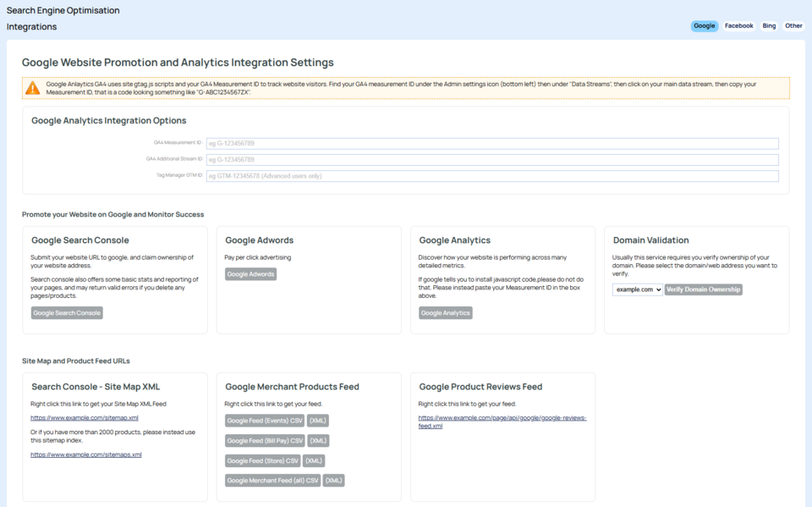The height and width of the screenshot is (507, 812).
Task: Launch the Google Adwords button
Action: [x=250, y=274]
